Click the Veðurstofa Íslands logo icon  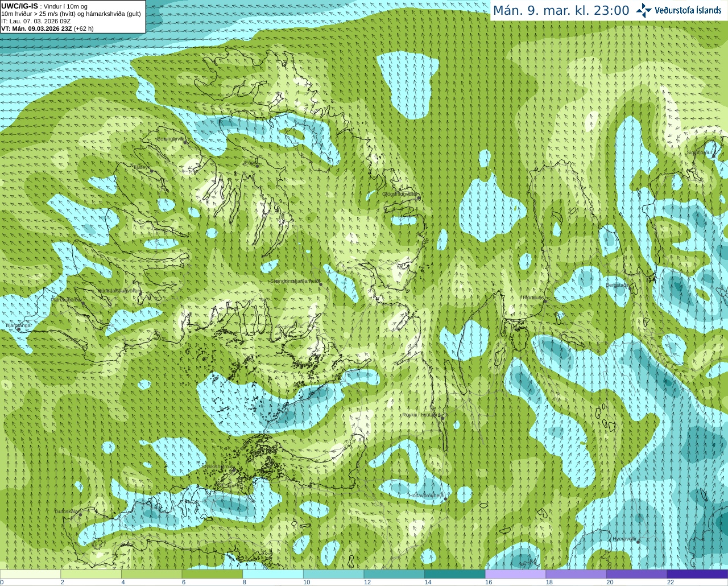(644, 10)
